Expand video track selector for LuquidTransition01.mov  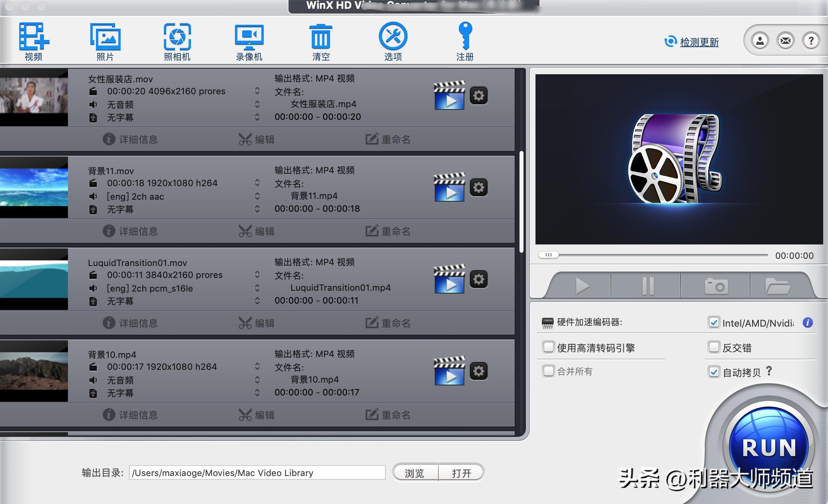pos(257,275)
